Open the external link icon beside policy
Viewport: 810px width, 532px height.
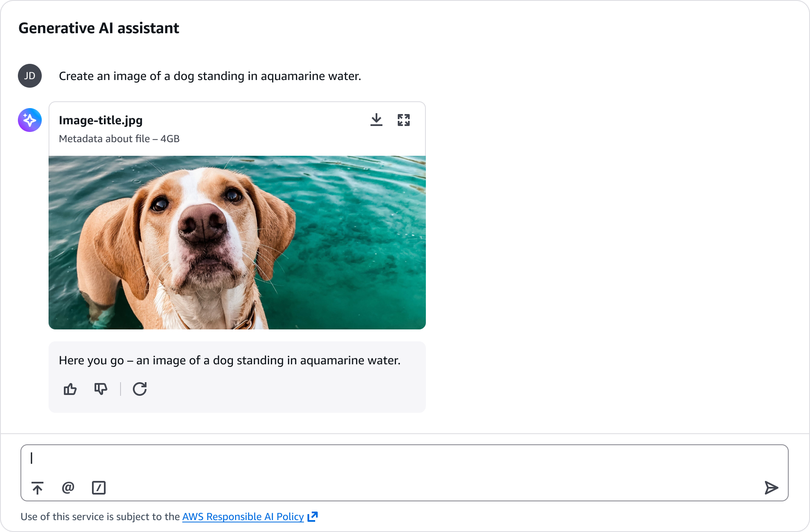pyautogui.click(x=313, y=517)
